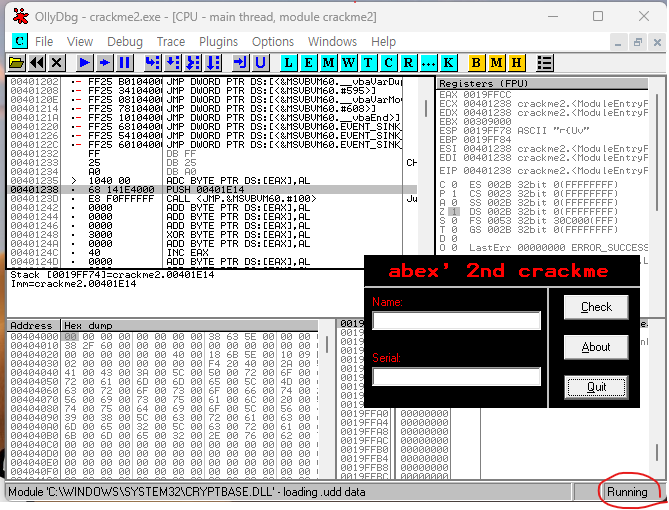The image size is (669, 510).
Task: Click the Check button in crackme
Action: 596,307
